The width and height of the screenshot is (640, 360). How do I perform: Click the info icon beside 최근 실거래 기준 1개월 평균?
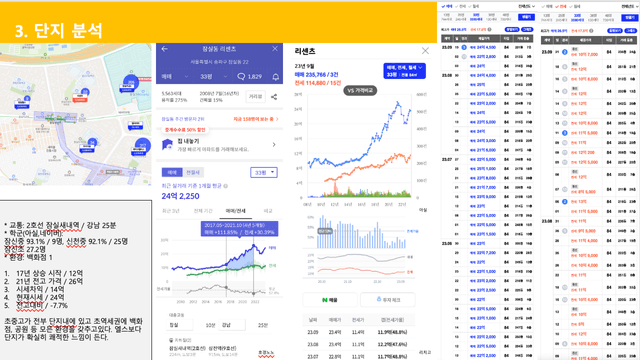coord(226,186)
